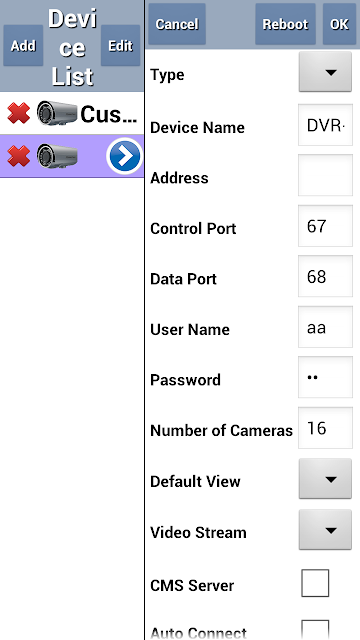Toggle the Auto Connect checkbox
Image resolution: width=360 pixels, height=640 pixels.
[x=315, y=630]
